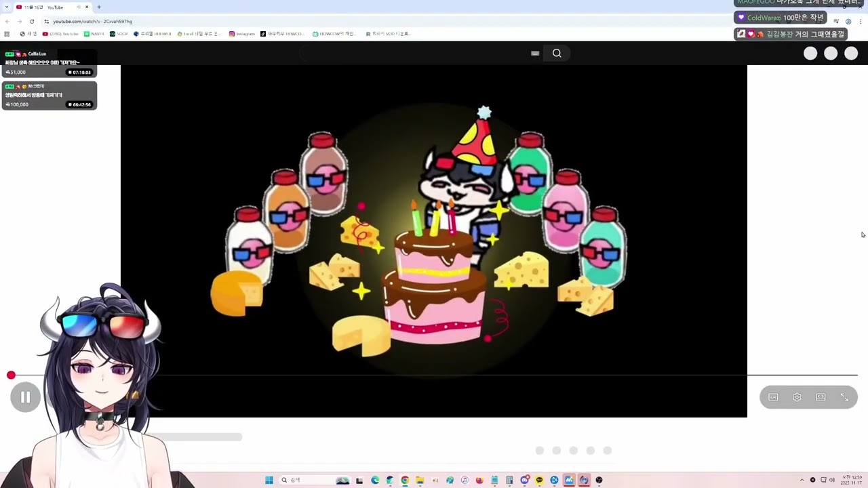Open Task View from the taskbar

point(359,480)
